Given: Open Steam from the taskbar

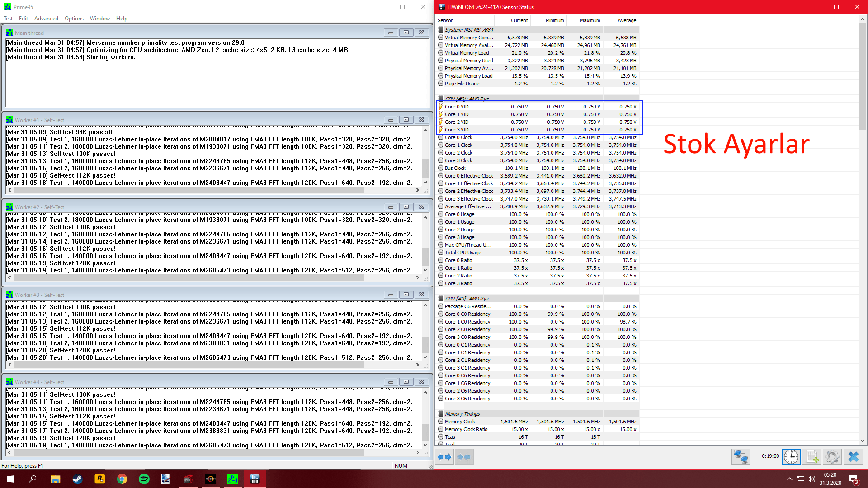Looking at the screenshot, I should pyautogui.click(x=77, y=479).
